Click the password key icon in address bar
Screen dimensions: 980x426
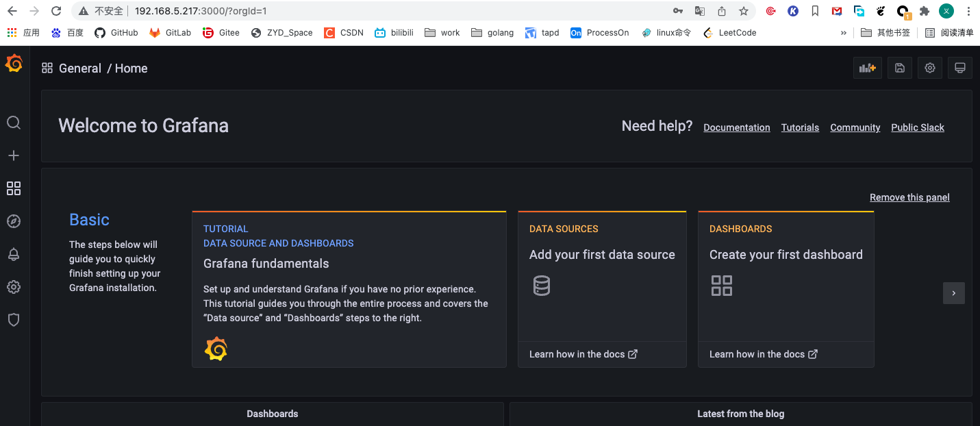click(x=678, y=11)
